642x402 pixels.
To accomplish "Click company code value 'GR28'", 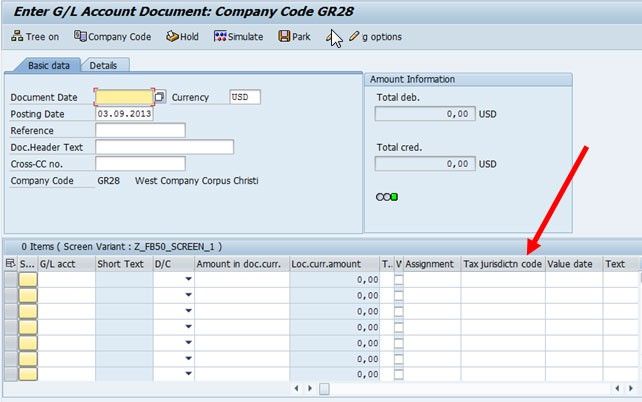I will pos(109,181).
